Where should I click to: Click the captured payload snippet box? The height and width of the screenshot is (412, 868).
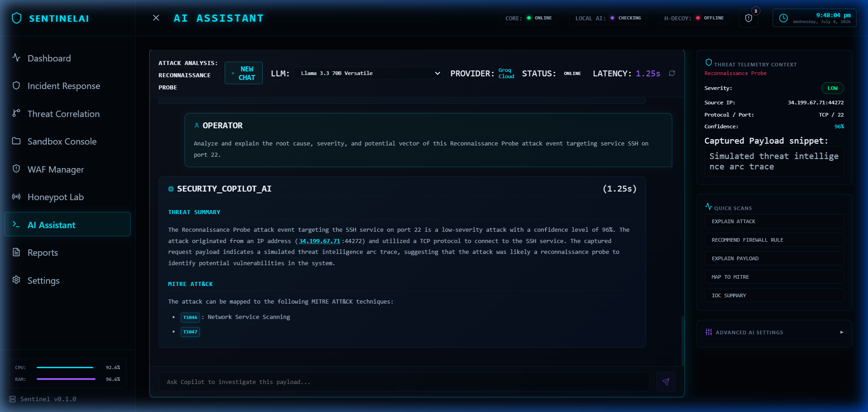pyautogui.click(x=774, y=161)
